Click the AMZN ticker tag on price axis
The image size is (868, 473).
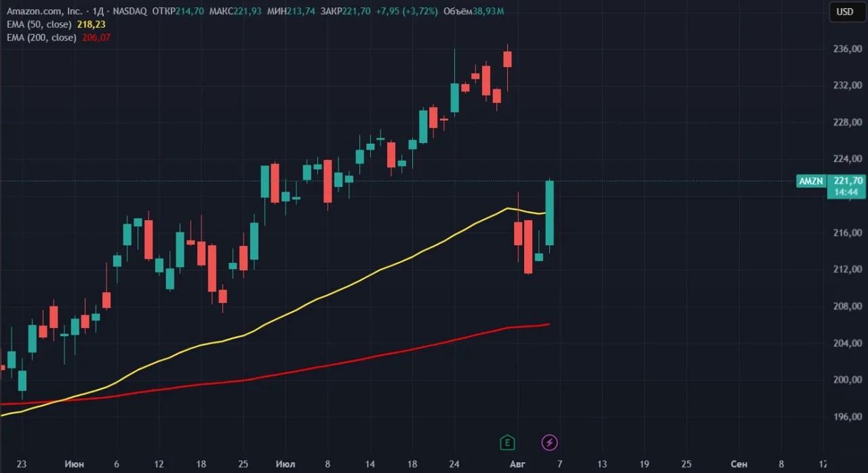click(810, 181)
